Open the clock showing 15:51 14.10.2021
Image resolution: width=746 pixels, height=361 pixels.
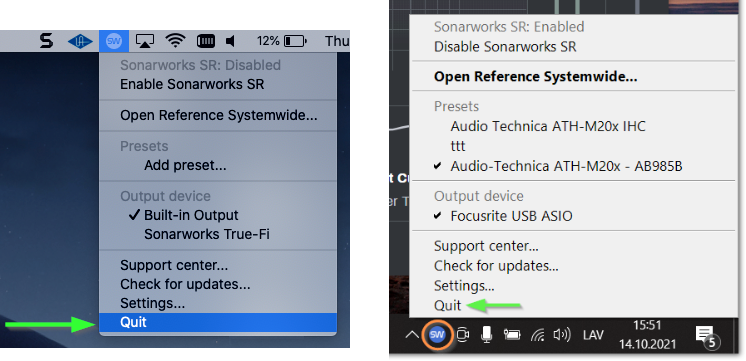click(647, 334)
